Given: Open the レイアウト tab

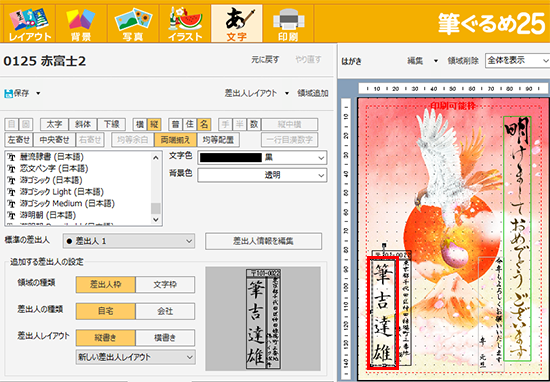Looking at the screenshot, I should point(29,24).
